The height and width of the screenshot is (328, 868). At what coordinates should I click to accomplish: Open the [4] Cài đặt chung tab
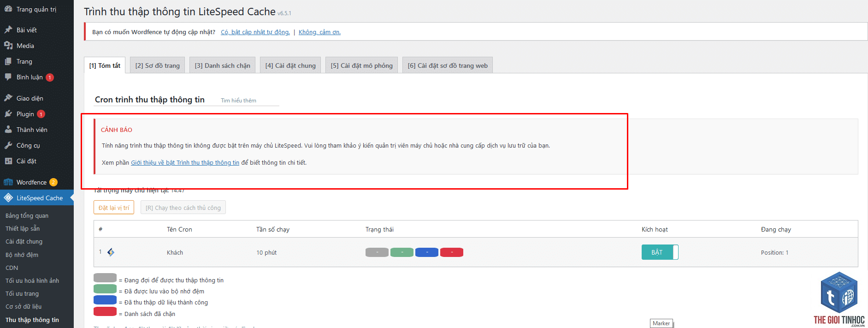(x=290, y=66)
